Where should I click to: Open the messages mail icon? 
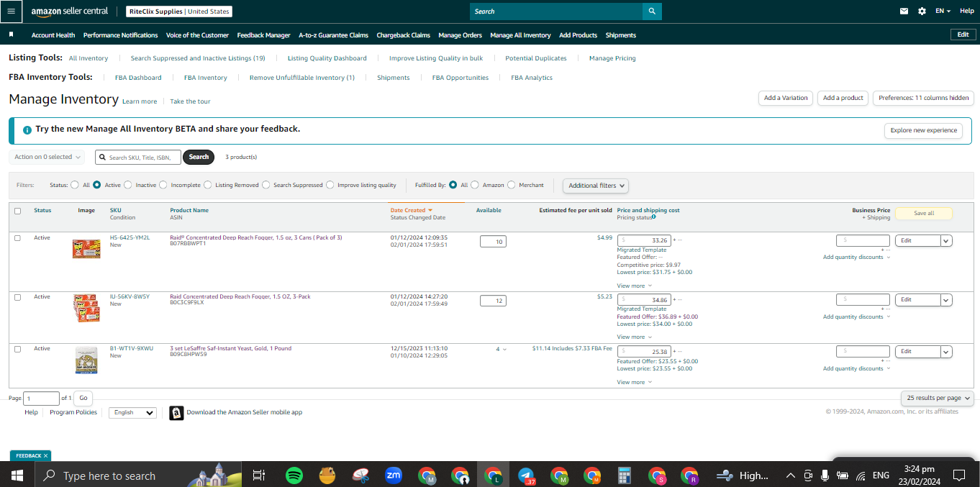[904, 12]
